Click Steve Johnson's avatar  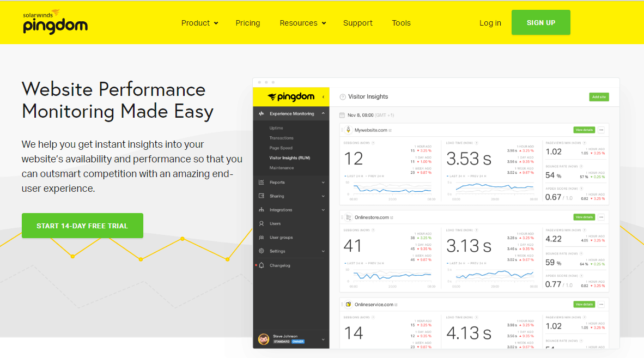[263, 339]
